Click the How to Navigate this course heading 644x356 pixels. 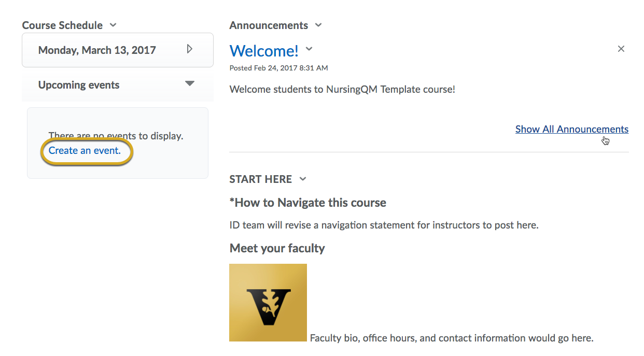coord(308,203)
